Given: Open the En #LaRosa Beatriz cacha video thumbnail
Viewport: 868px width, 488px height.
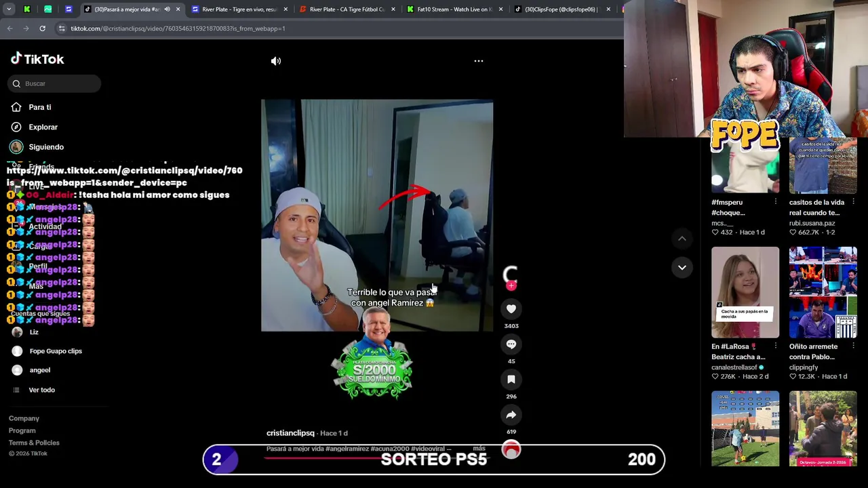Looking at the screenshot, I should pos(745,292).
